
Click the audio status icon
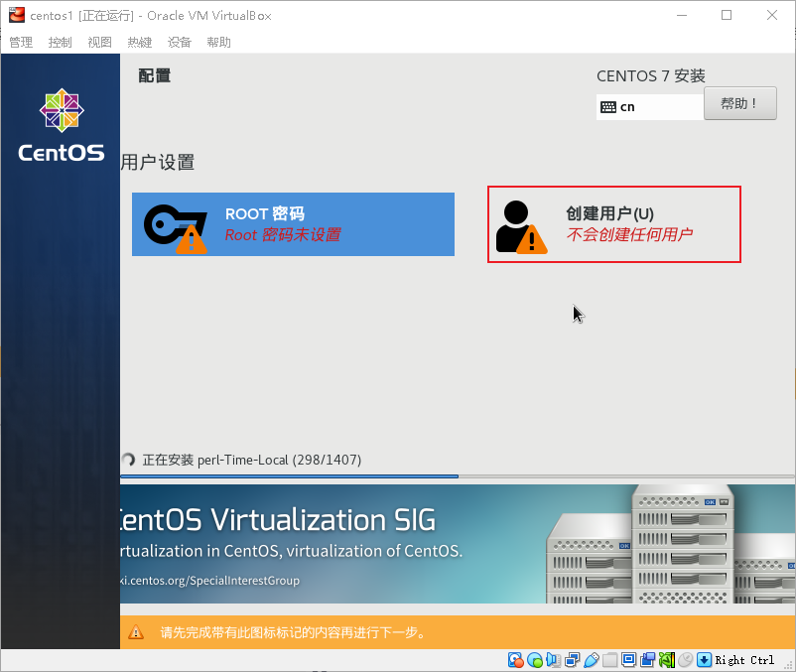click(x=554, y=660)
